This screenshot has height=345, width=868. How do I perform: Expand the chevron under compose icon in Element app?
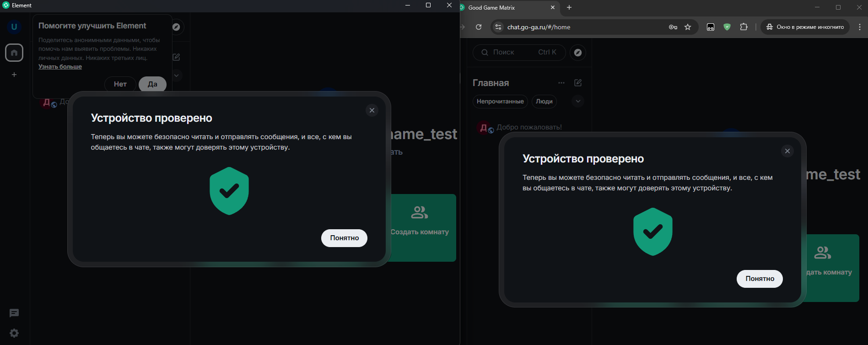tap(177, 75)
